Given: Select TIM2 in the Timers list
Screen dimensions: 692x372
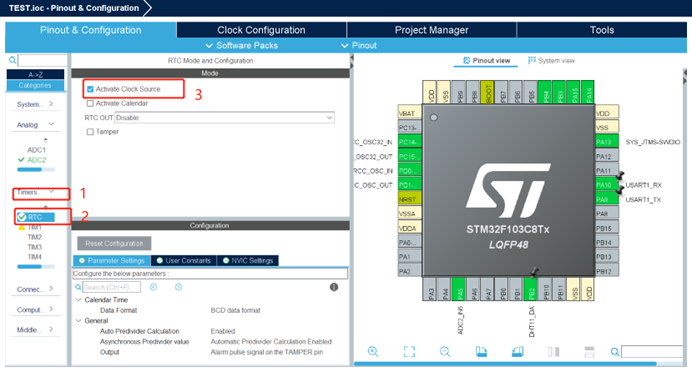Looking at the screenshot, I should pyautogui.click(x=34, y=237).
